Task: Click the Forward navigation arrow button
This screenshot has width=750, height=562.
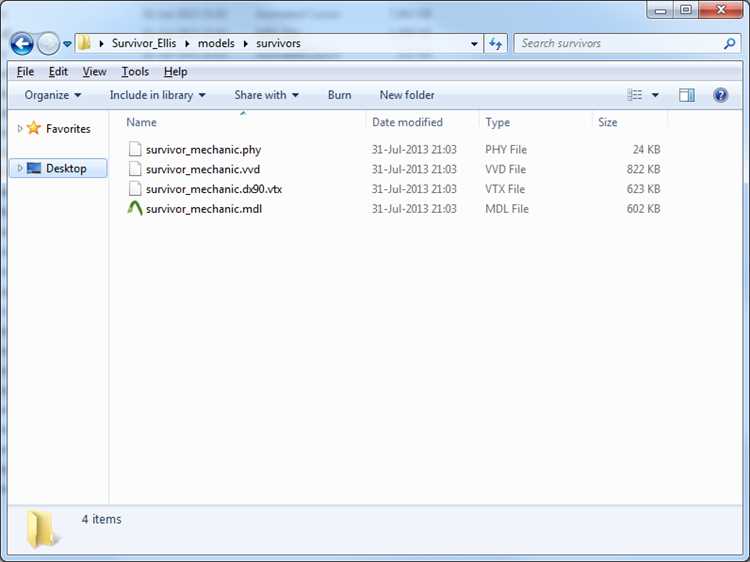Action: 48,44
